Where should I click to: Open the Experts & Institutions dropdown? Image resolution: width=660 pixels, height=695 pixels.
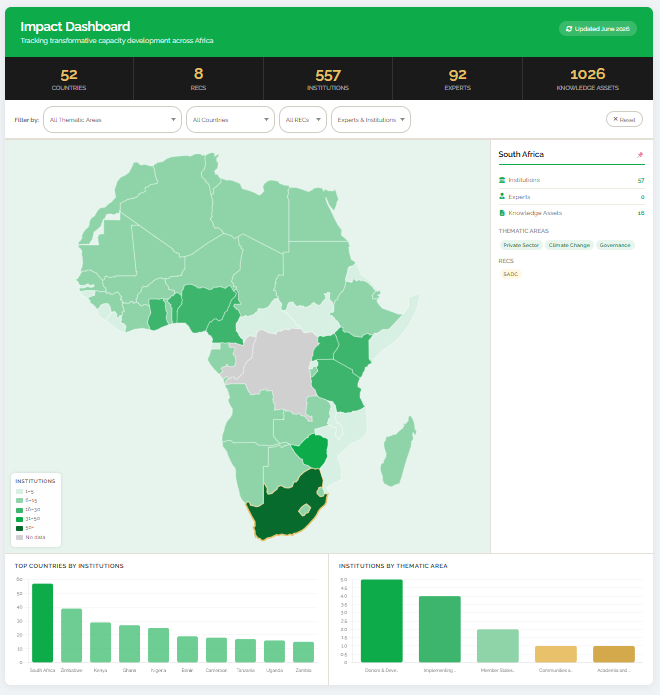click(x=371, y=119)
